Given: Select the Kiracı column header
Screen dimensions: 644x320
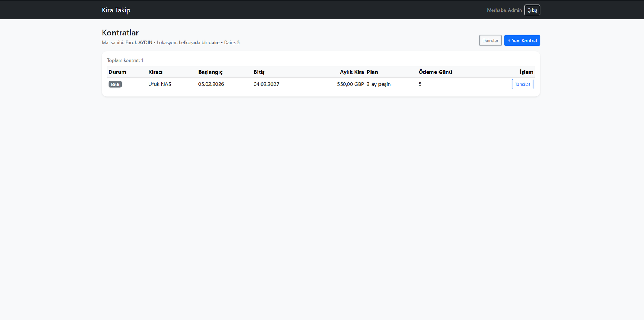Looking at the screenshot, I should (155, 72).
